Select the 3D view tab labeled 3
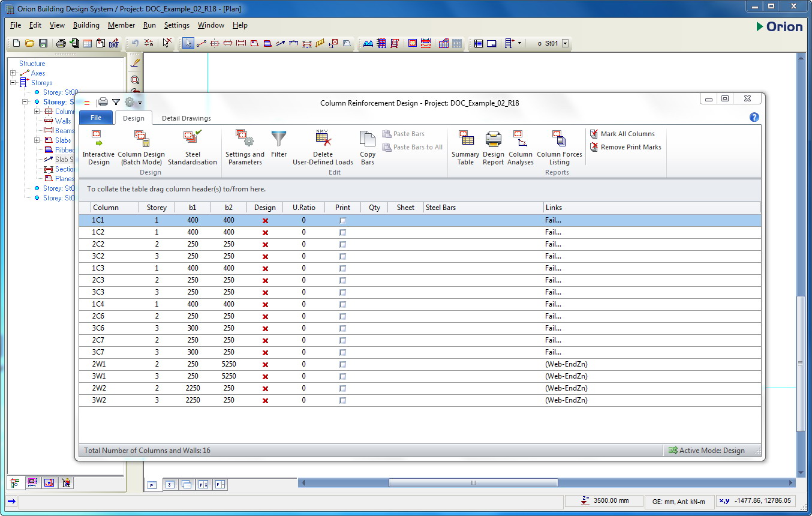This screenshot has height=516, width=812. [170, 484]
